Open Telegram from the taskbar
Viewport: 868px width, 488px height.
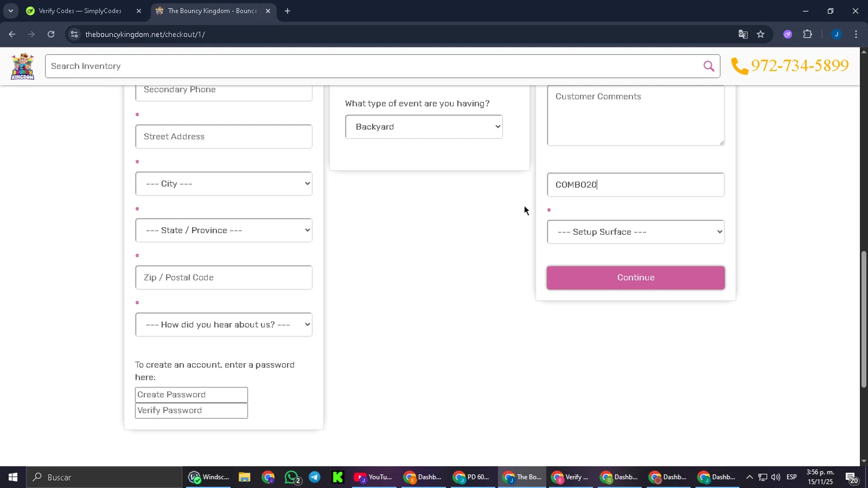click(315, 477)
